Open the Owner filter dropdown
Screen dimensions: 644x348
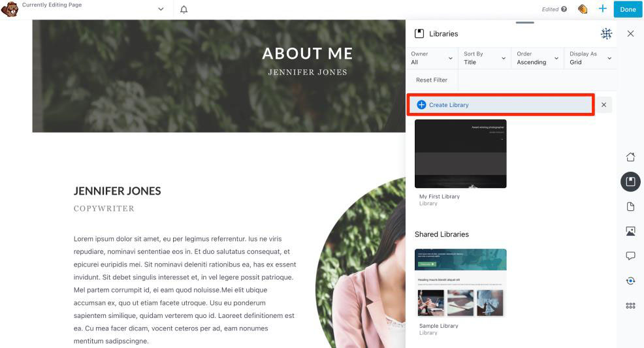432,58
